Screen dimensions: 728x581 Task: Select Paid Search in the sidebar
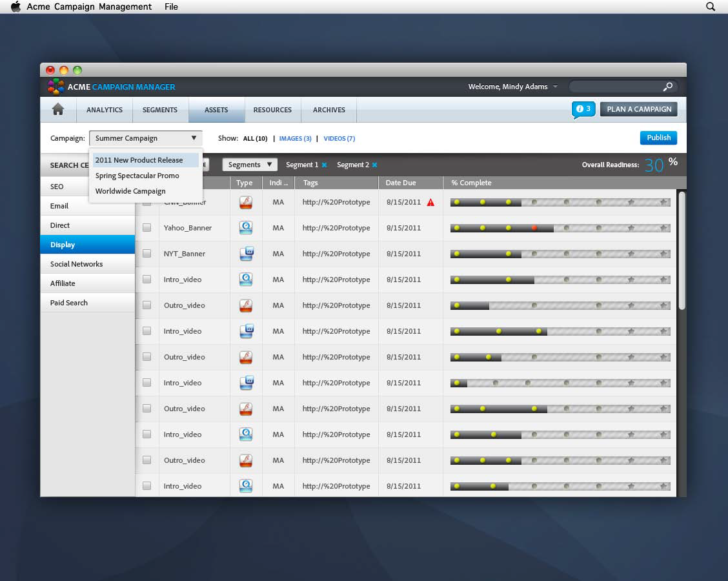[x=88, y=303]
